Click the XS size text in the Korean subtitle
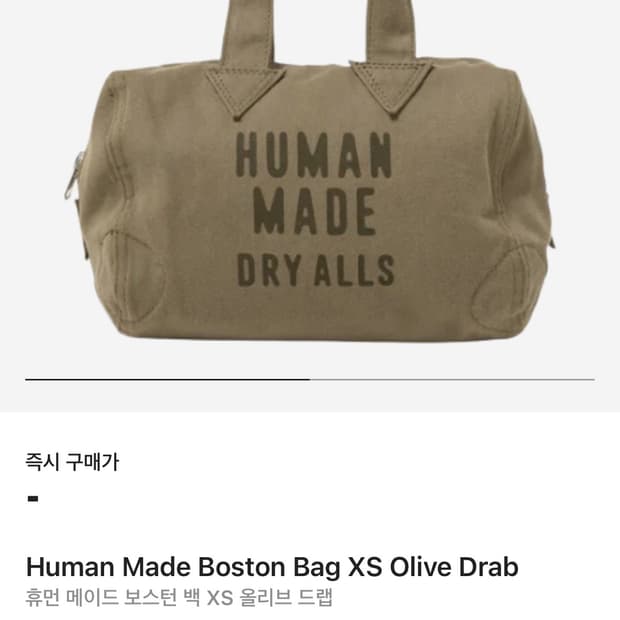The height and width of the screenshot is (620, 620). tap(220, 598)
